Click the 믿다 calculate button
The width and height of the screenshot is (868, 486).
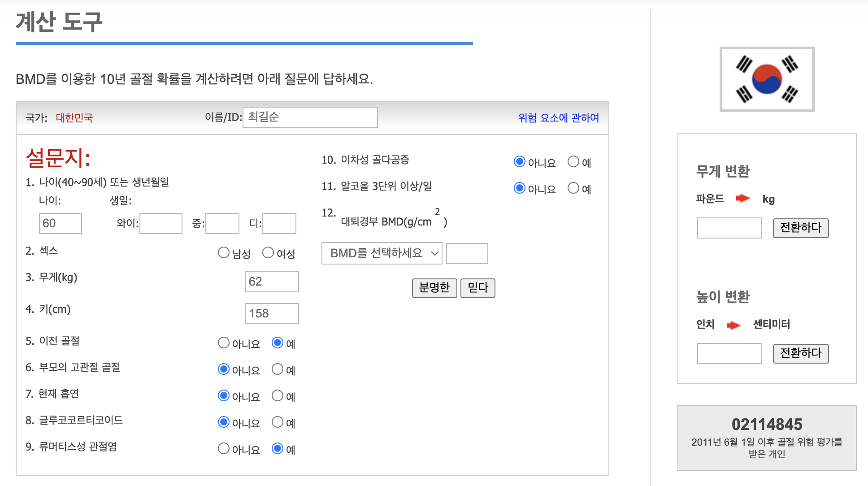pyautogui.click(x=477, y=288)
